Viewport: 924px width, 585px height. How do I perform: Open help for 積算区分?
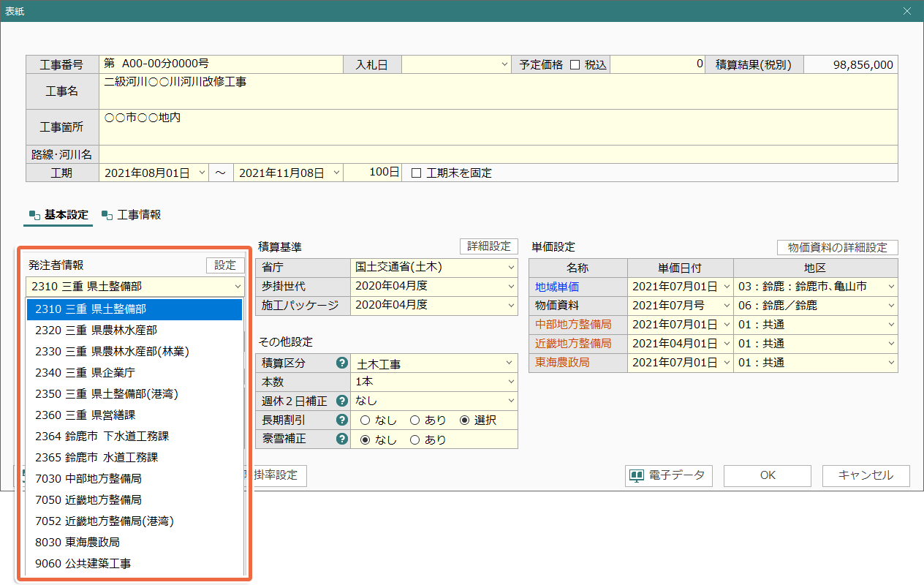341,363
